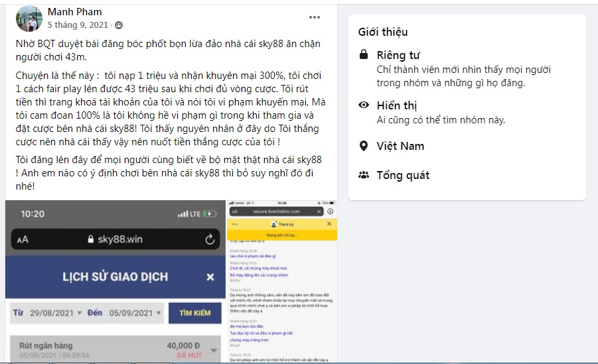Click the battery icon in the 10:20 status bar
This screenshot has height=364, width=598.
[x=210, y=214]
